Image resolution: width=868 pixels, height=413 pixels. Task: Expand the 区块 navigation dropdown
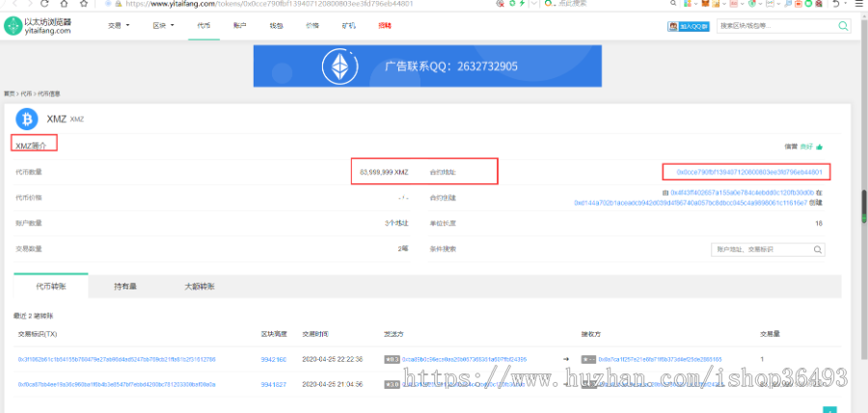click(163, 25)
